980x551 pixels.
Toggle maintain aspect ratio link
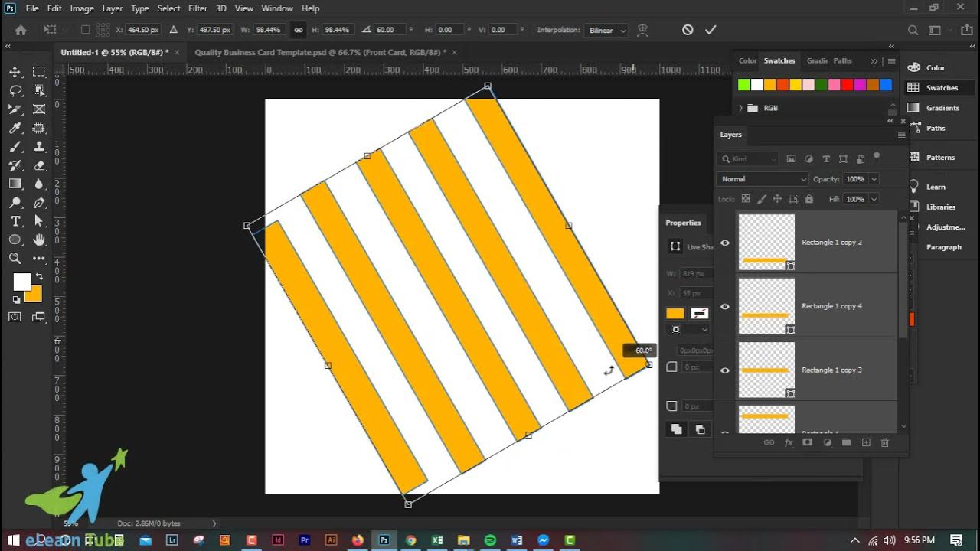coord(298,30)
